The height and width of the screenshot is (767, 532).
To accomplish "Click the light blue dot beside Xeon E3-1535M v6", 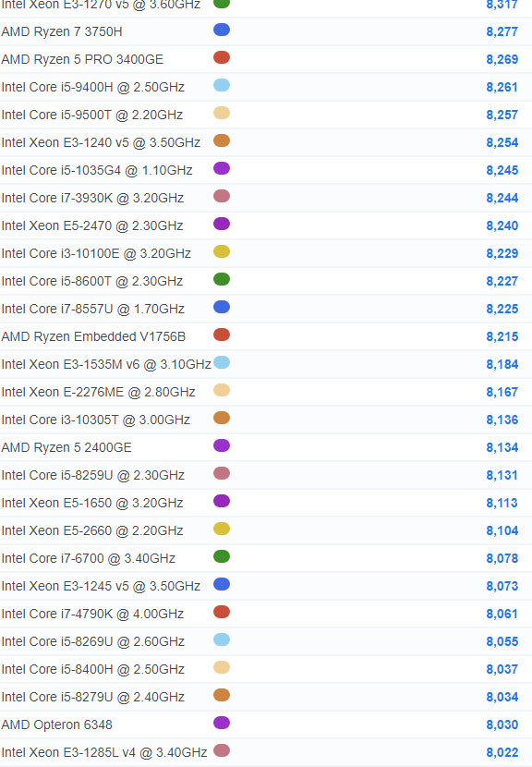I will pos(222,362).
